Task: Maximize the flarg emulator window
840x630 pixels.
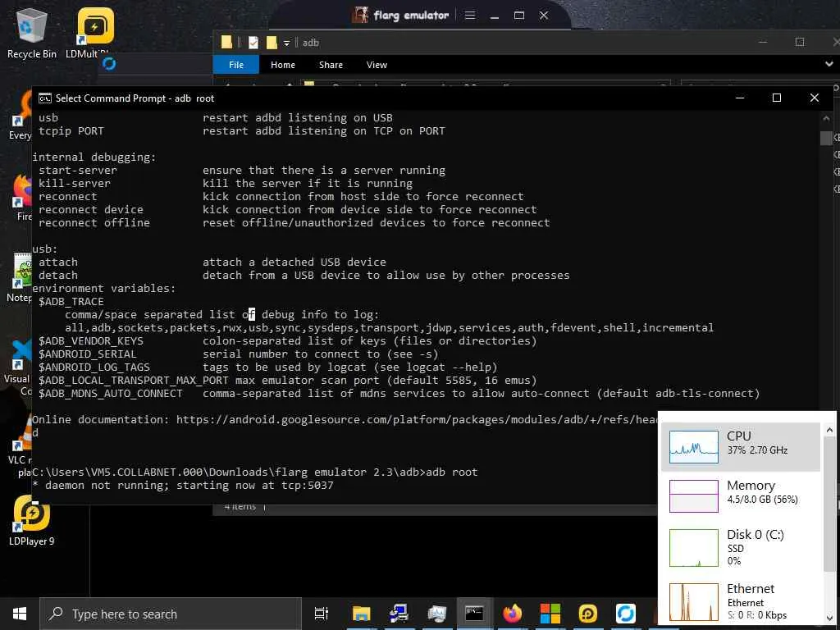Action: tap(519, 16)
